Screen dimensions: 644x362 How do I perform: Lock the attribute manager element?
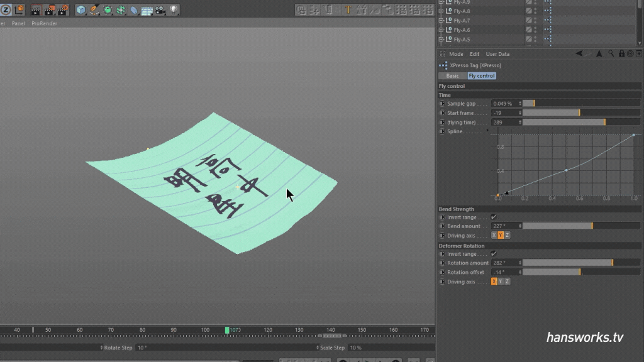click(x=621, y=54)
